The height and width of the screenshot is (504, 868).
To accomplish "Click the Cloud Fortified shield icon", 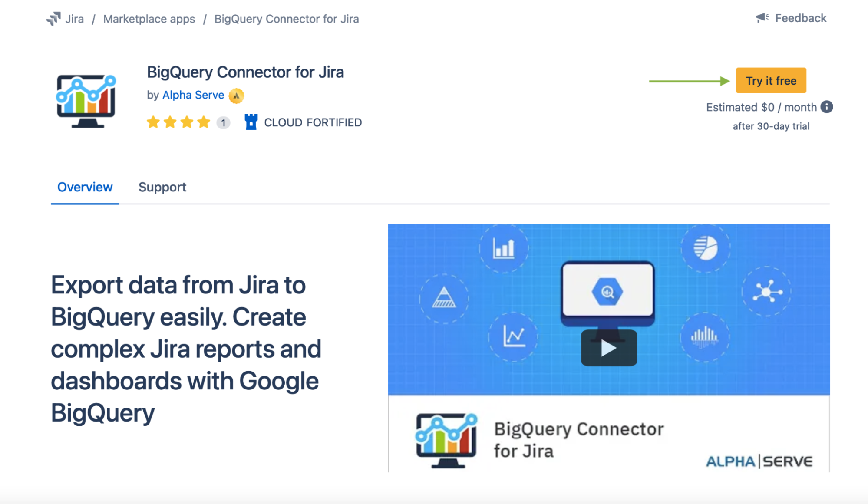I will pyautogui.click(x=252, y=122).
